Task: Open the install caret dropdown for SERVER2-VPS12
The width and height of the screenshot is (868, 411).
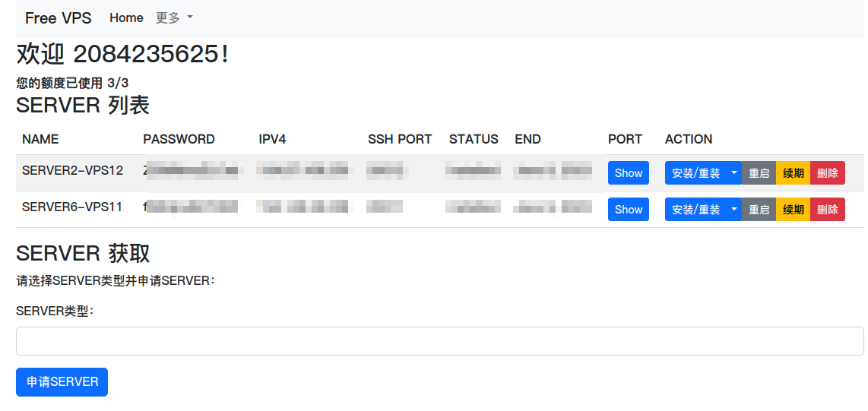Action: [733, 173]
